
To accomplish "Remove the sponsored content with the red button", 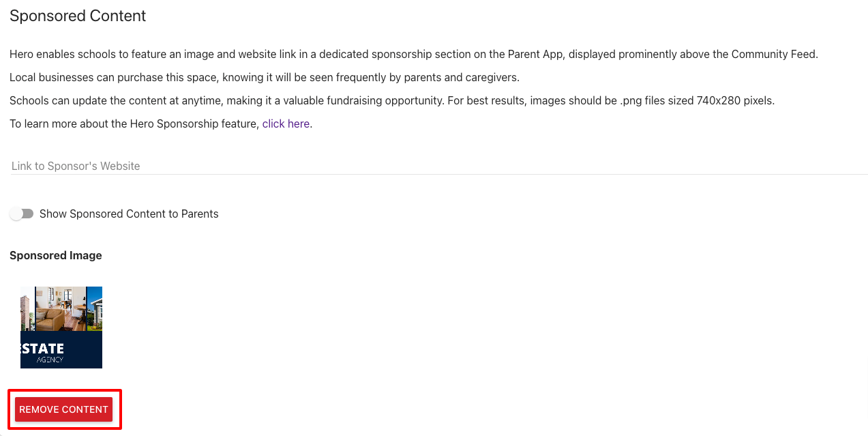I will click(x=63, y=409).
